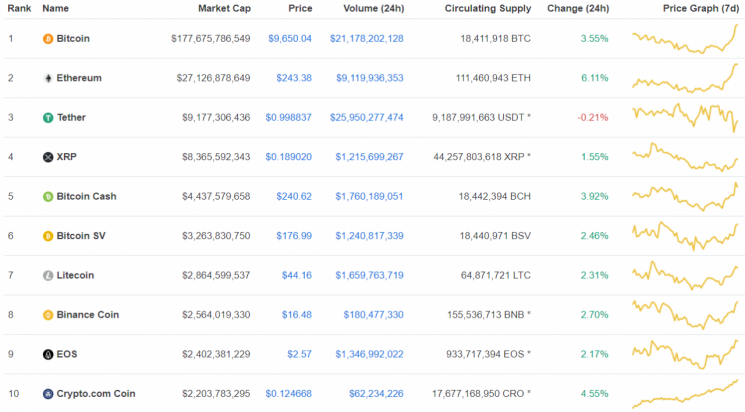Click Bitcoin market cap $177,675,786,549
Screen dimensions: 745x412
point(211,38)
